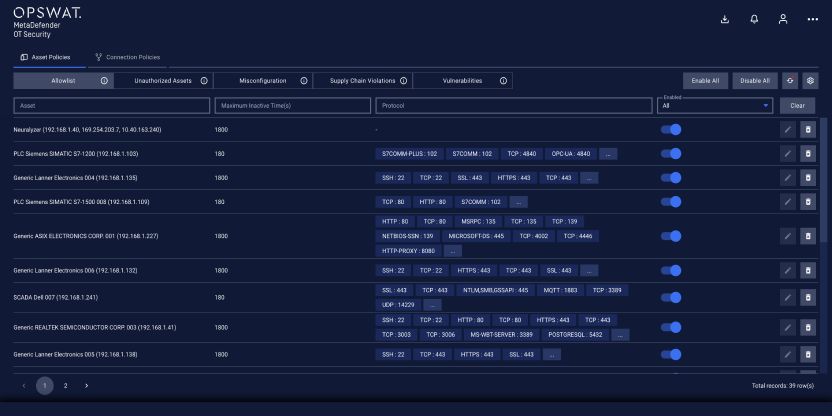
Task: Delete the PLC Siemens SIMATIC S7-1200 row
Action: point(808,154)
